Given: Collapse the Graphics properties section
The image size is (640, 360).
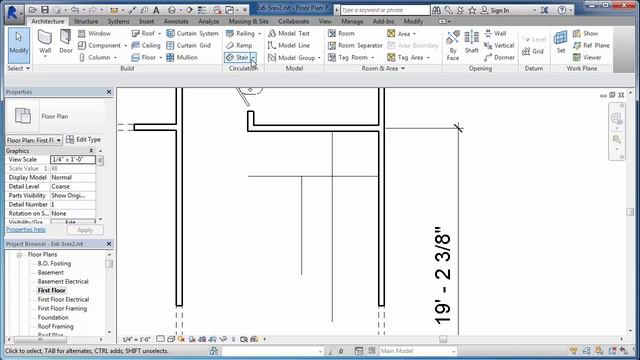Looking at the screenshot, I should (x=91, y=151).
